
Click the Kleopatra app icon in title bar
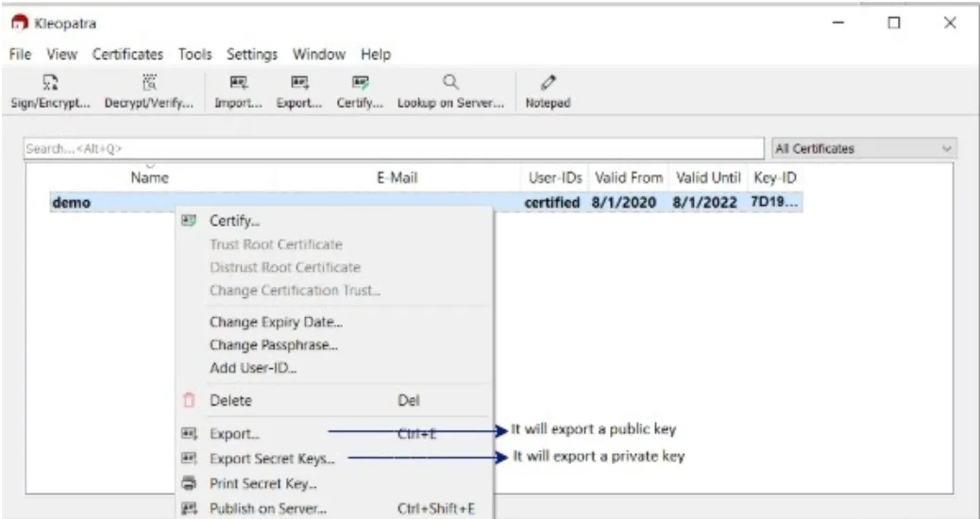click(20, 23)
